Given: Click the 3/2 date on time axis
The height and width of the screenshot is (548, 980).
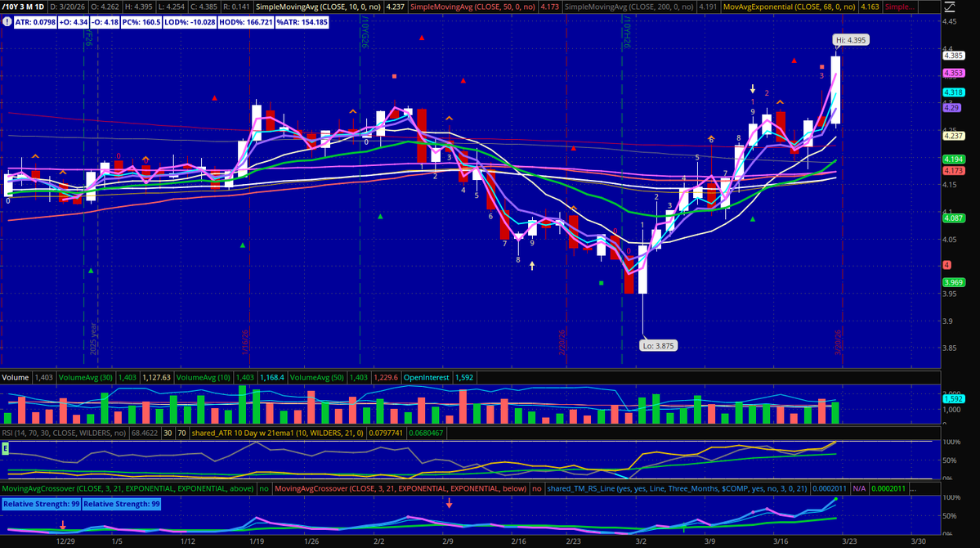Looking at the screenshot, I should [642, 541].
